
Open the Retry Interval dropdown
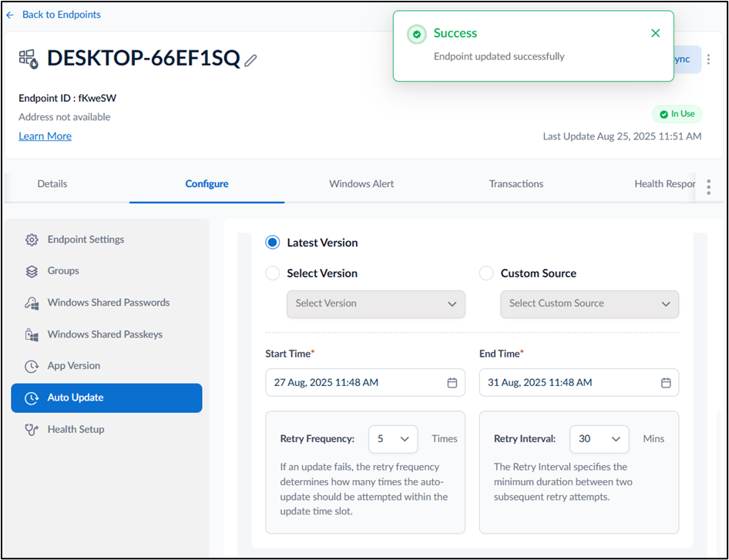point(600,439)
